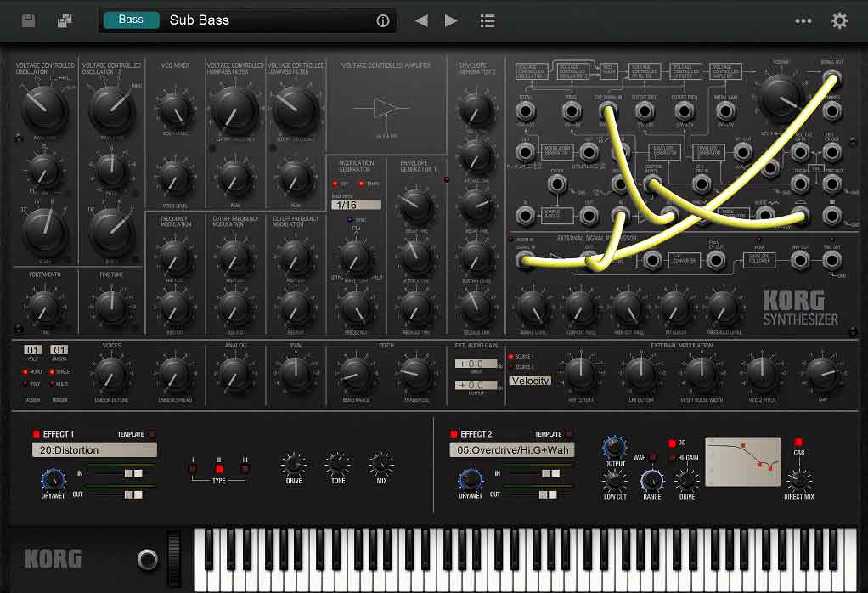Open the Bass category selector
The height and width of the screenshot is (593, 868).
pos(131,20)
